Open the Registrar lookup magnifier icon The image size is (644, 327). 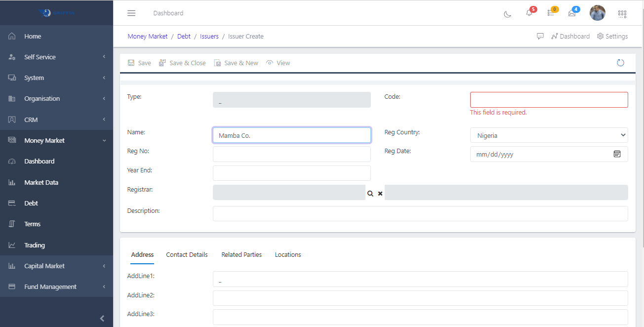coord(370,193)
